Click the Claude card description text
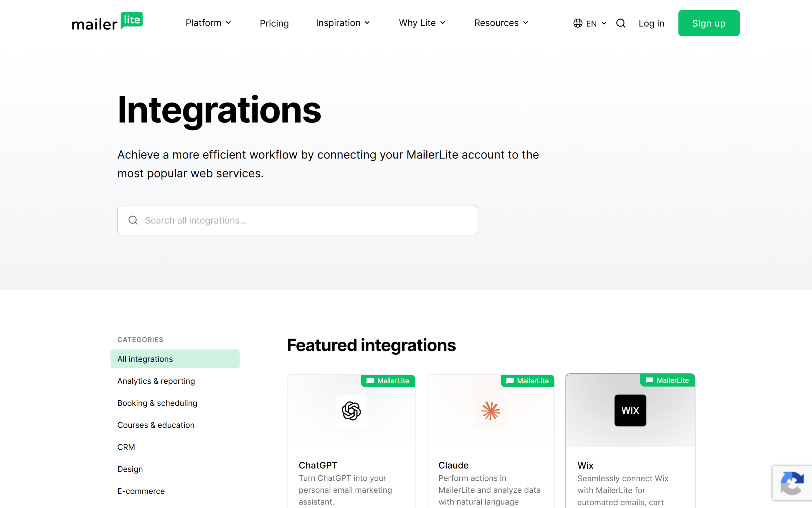812x508 pixels. coord(489,490)
